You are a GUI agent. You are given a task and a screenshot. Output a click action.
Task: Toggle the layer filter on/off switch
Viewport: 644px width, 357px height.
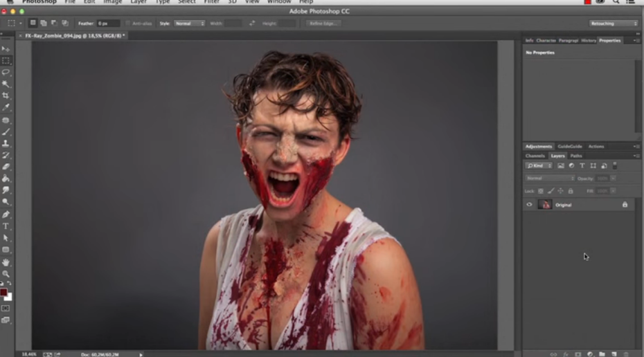point(615,166)
